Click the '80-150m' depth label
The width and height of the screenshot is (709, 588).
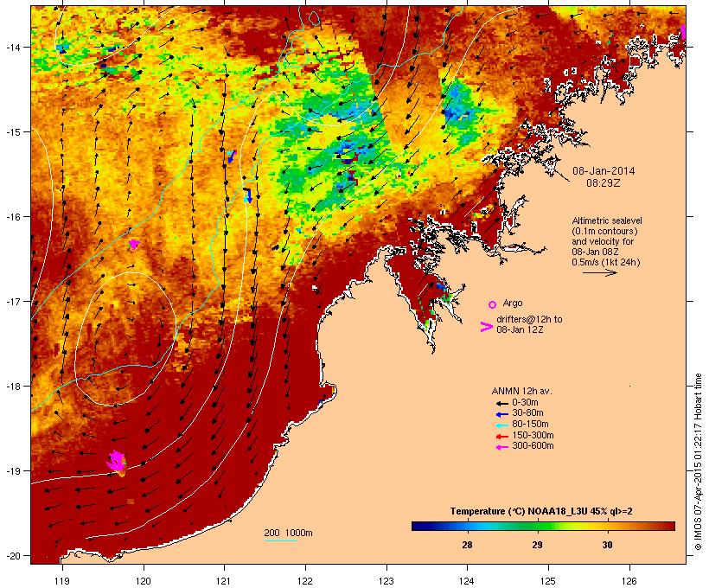pyautogui.click(x=530, y=425)
